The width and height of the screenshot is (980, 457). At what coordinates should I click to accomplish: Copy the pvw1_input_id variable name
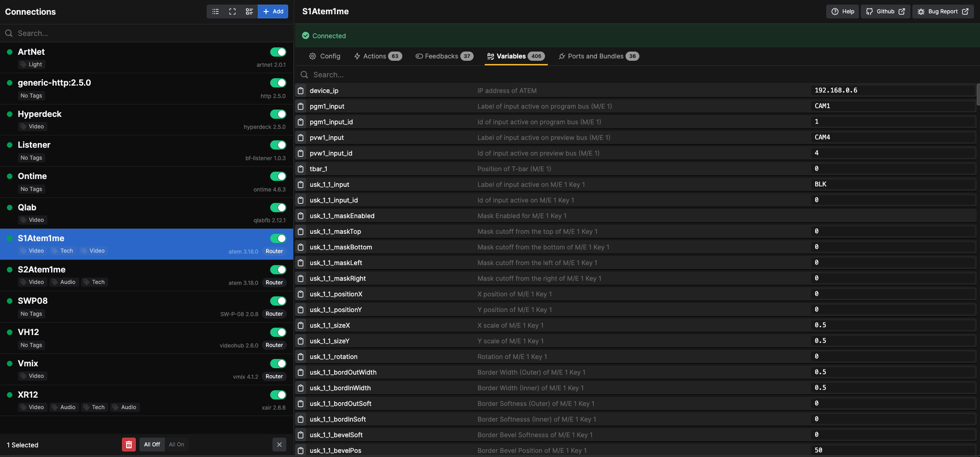click(301, 153)
